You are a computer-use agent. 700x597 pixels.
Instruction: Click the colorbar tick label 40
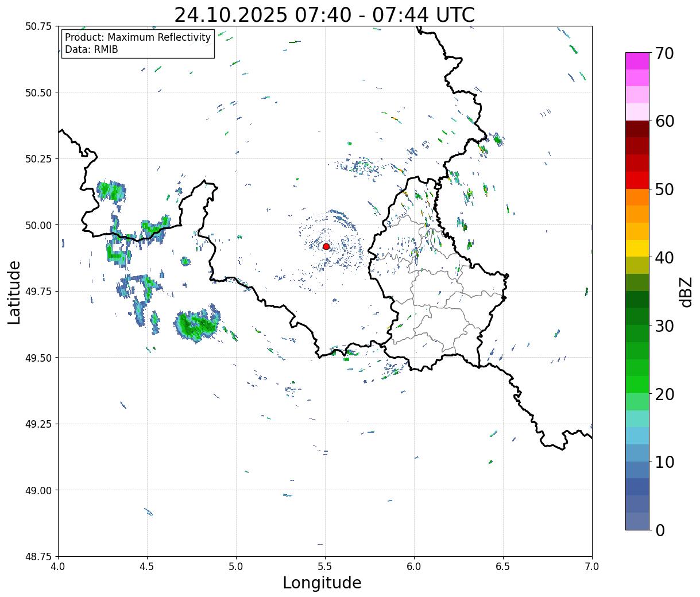click(664, 258)
